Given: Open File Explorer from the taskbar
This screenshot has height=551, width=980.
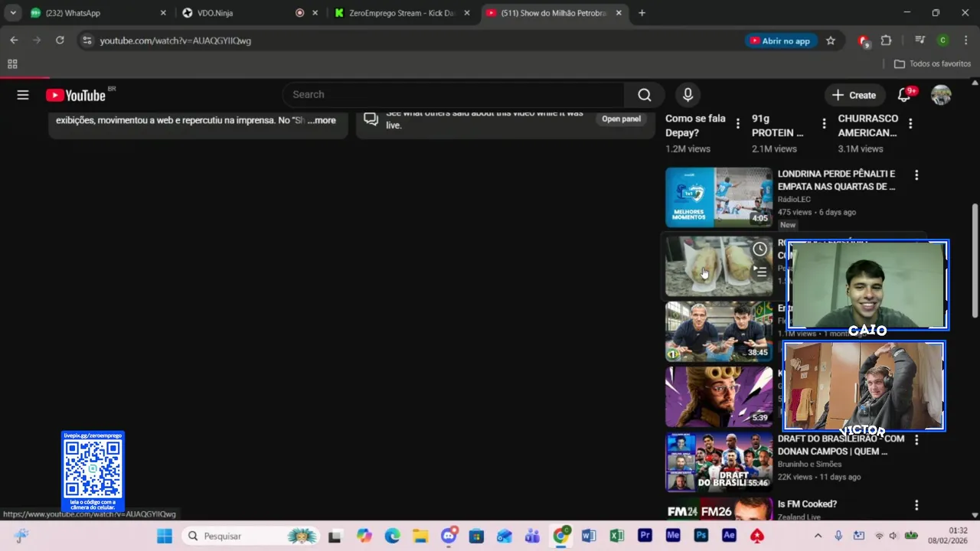Looking at the screenshot, I should pos(420,536).
